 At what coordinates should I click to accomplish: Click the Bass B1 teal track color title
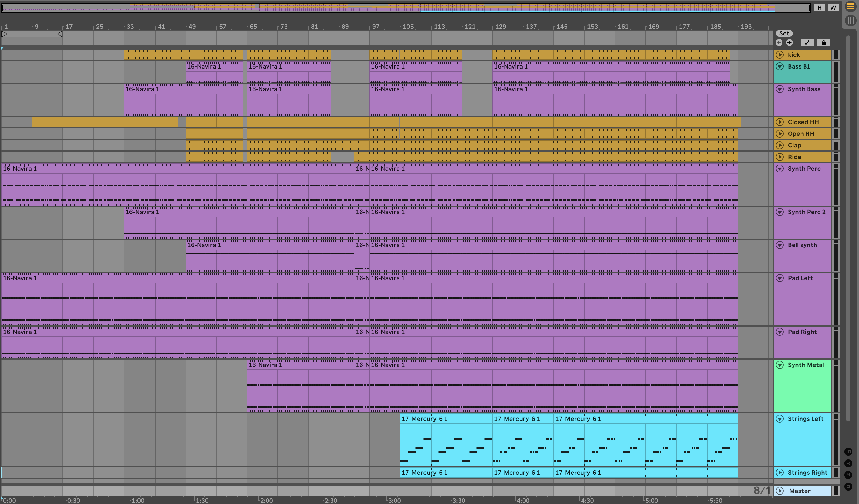(x=799, y=66)
